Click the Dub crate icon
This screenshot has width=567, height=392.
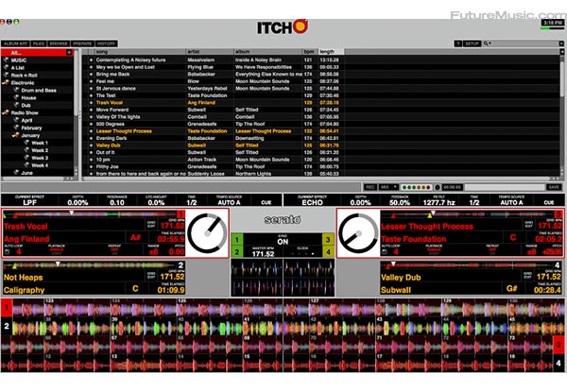click(16, 105)
